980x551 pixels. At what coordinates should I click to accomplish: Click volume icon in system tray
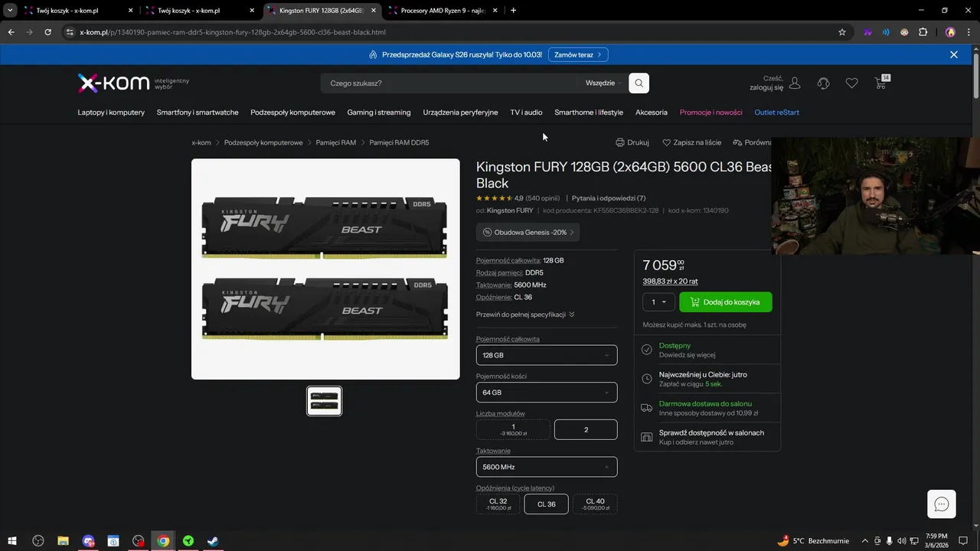click(x=901, y=541)
